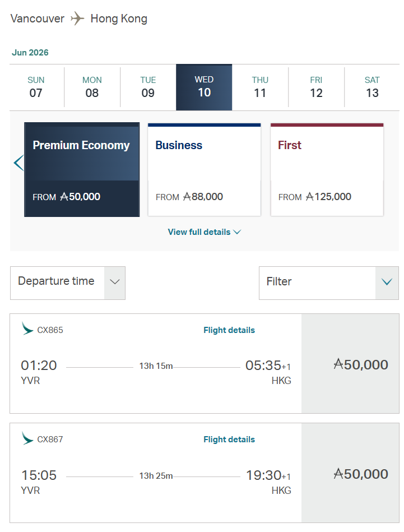
Task: Select the Friday 12 date tab
Action: 316,87
